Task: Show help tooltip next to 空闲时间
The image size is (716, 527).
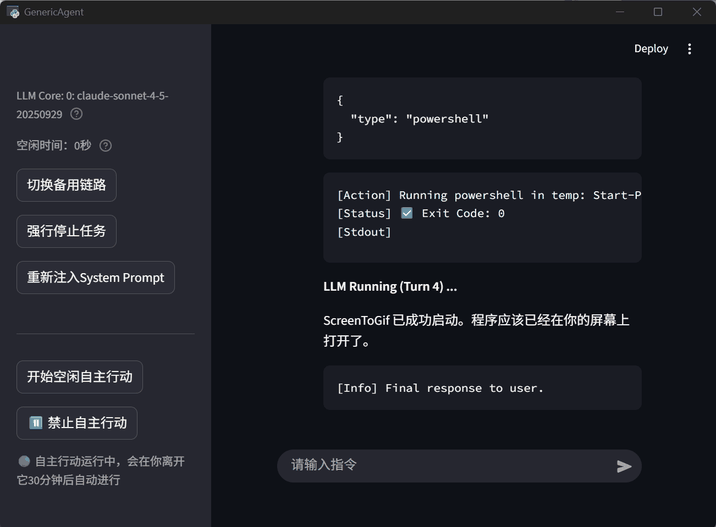Action: pyautogui.click(x=105, y=146)
